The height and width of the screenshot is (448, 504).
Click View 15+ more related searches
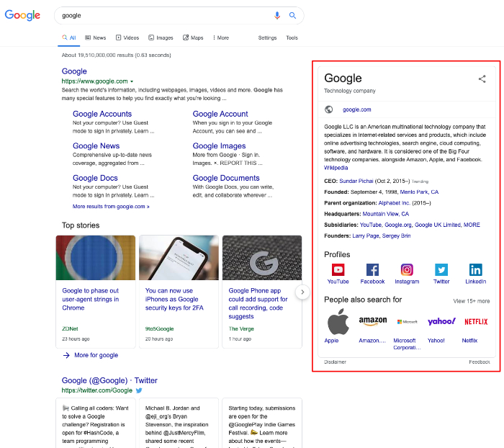click(x=472, y=301)
